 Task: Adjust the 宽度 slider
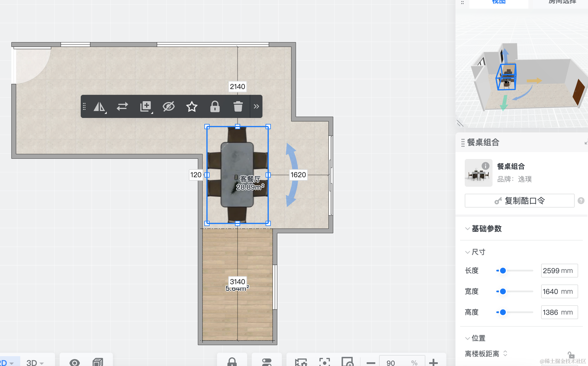503,291
